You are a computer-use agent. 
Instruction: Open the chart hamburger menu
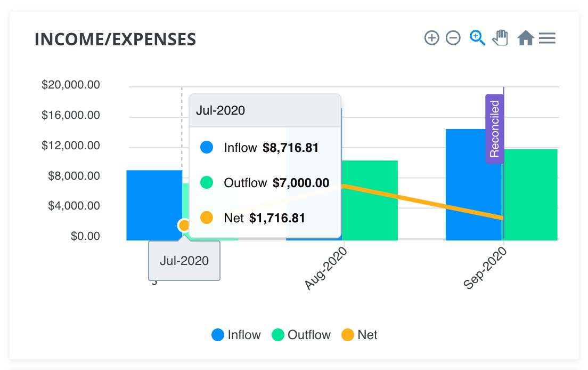click(547, 38)
